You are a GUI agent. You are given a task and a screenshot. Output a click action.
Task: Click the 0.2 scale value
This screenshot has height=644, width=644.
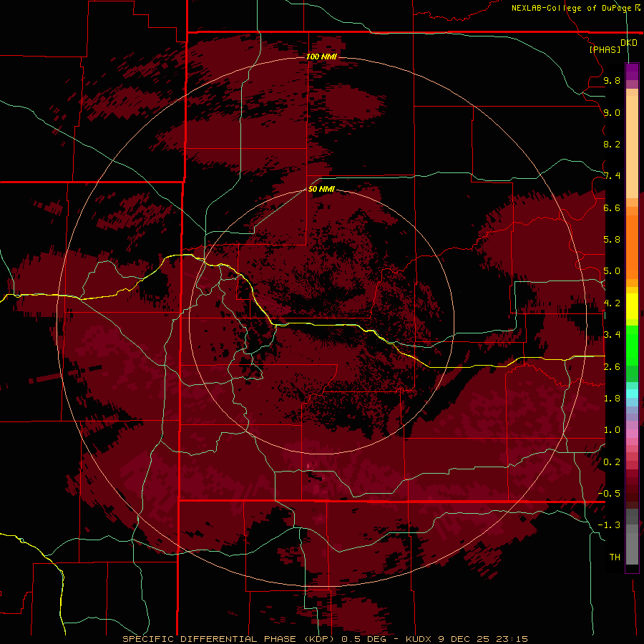tap(612, 462)
